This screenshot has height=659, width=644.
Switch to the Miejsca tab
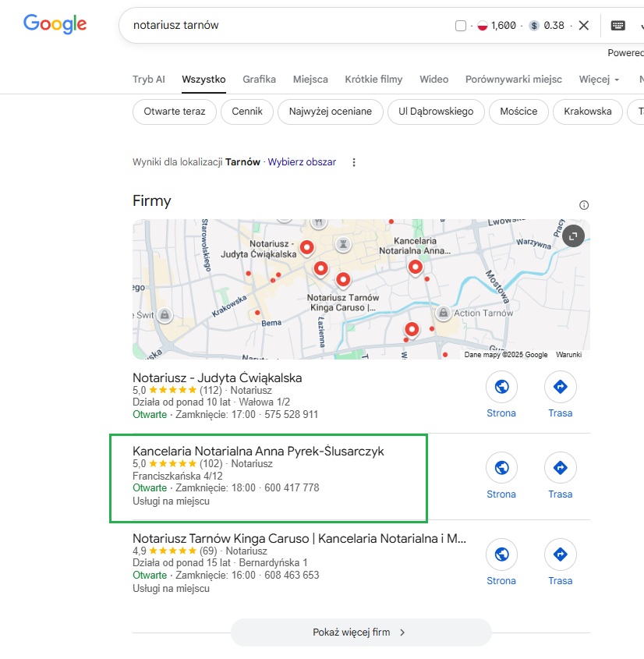[310, 80]
